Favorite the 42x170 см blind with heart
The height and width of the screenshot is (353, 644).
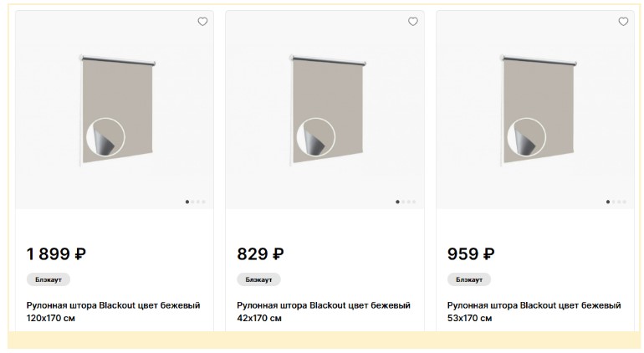(412, 22)
